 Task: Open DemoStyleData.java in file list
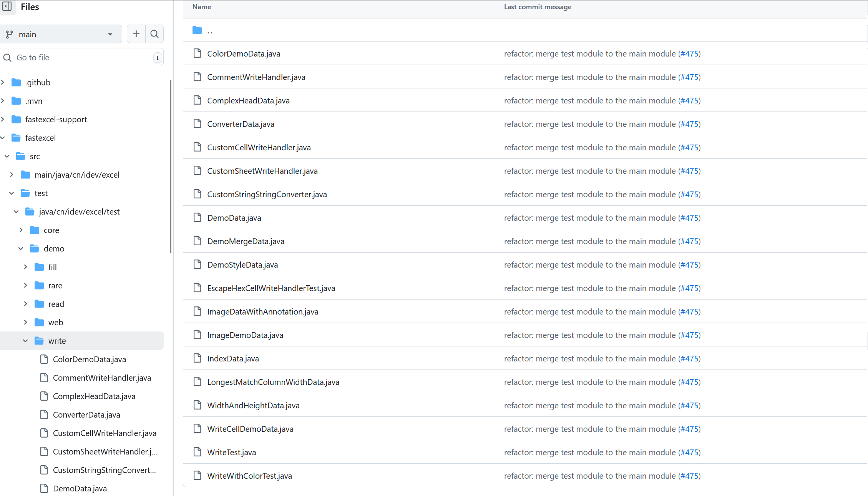pos(242,265)
